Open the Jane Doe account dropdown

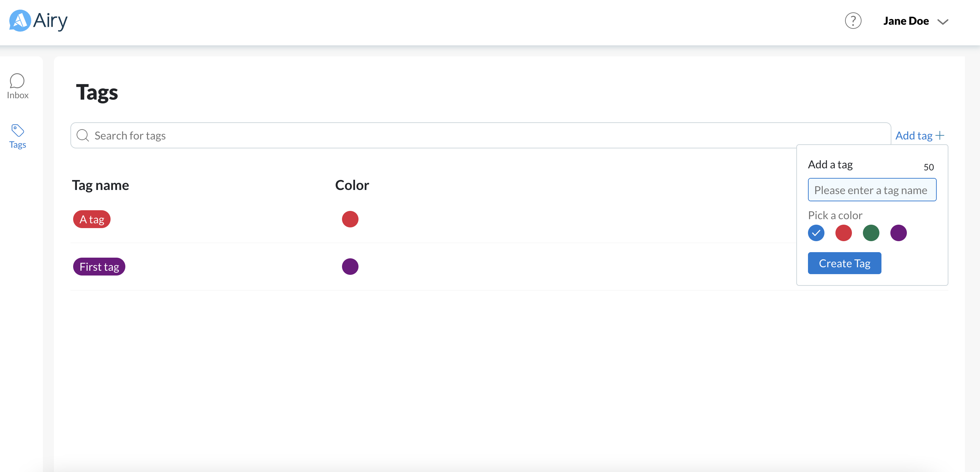[x=906, y=21]
